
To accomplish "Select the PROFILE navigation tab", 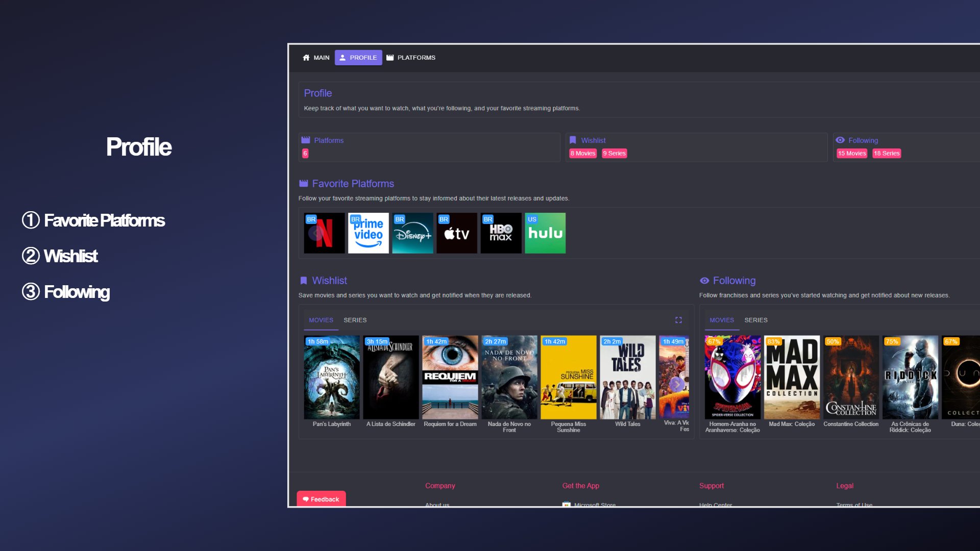I will coord(358,58).
